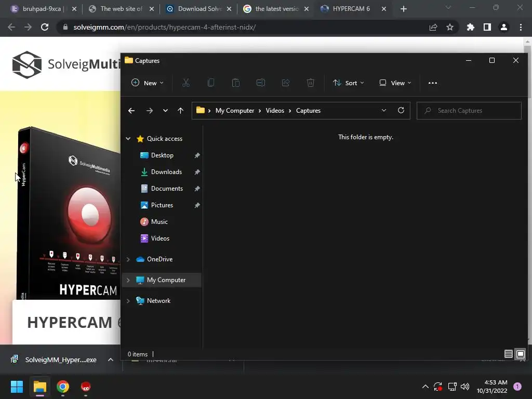The width and height of the screenshot is (532, 399).
Task: Expand the address bar history dropdown
Action: [x=384, y=110]
